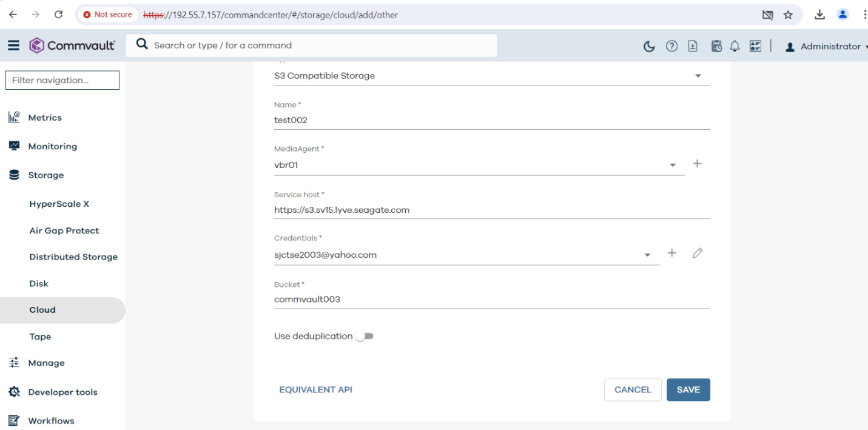Click the Storage database icon in sidebar

click(14, 175)
